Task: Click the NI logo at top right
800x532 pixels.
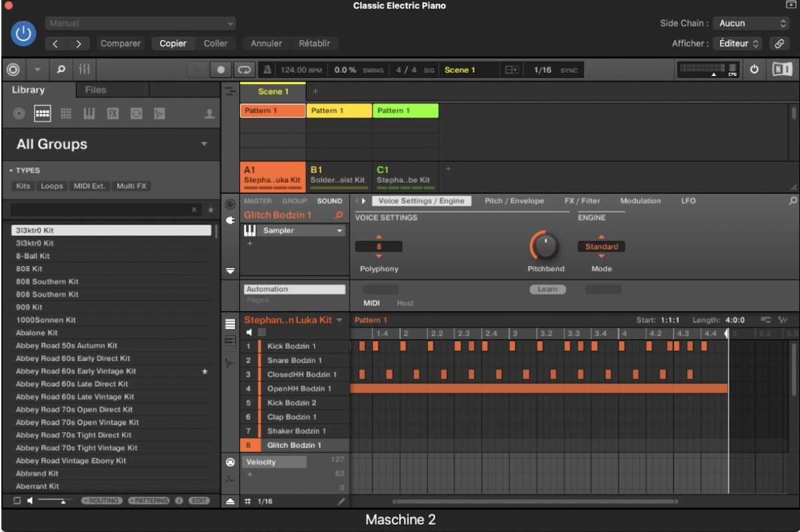Action: pos(781,69)
